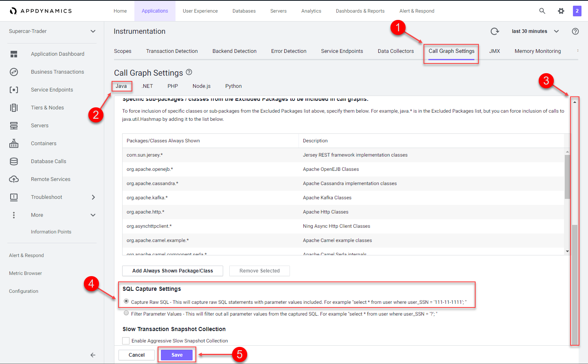588x364 pixels.
Task: Click packages table scroll down arrow
Action: click(567, 251)
